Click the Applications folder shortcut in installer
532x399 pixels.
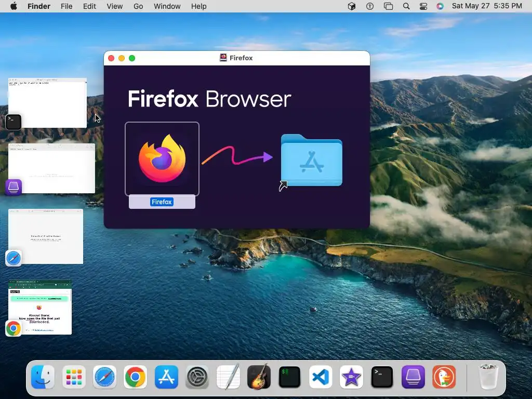point(311,161)
